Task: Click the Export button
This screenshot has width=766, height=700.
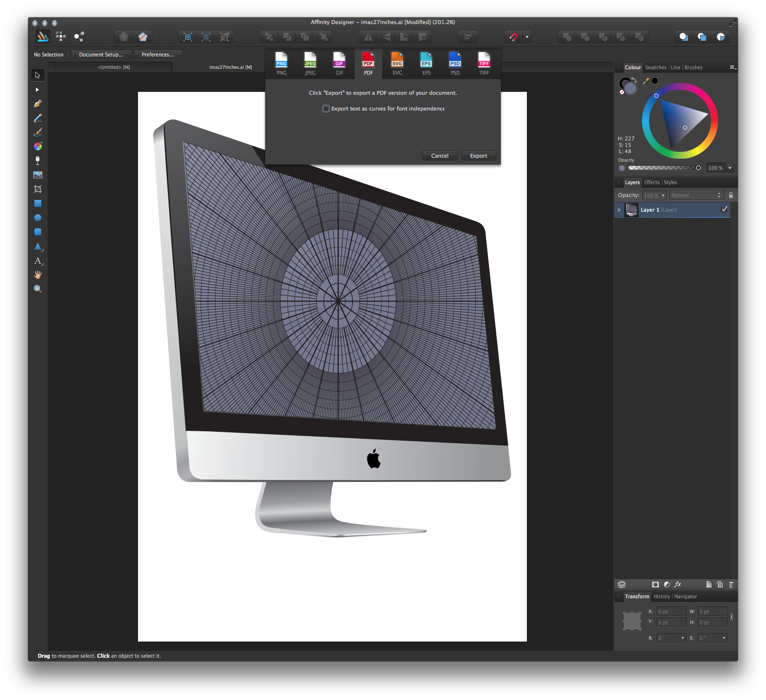Action: (478, 156)
